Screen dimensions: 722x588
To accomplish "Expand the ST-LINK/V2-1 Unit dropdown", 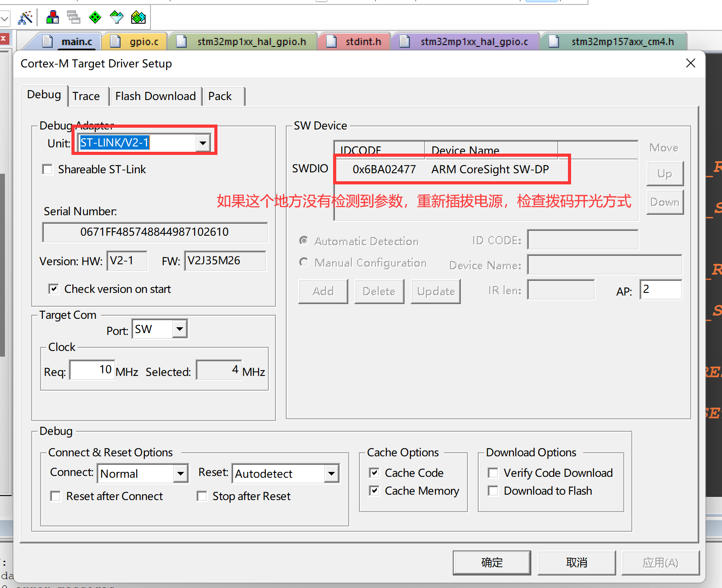I will (203, 143).
